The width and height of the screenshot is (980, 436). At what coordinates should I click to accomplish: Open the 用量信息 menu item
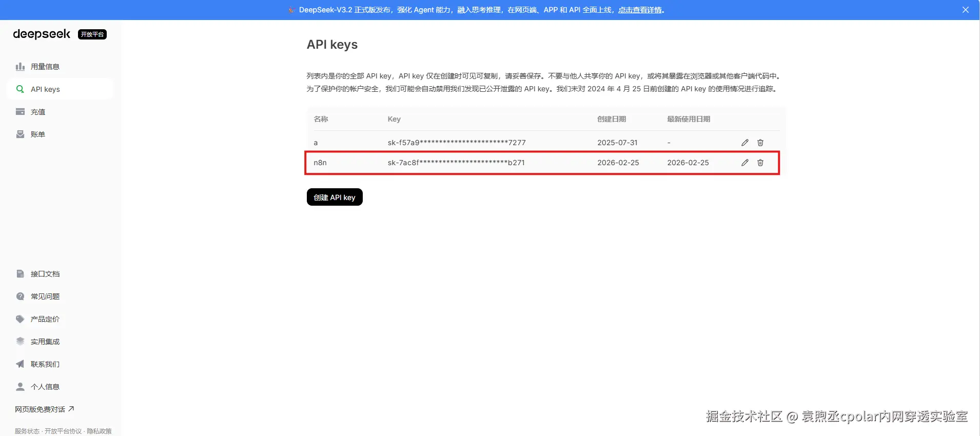click(x=60, y=67)
